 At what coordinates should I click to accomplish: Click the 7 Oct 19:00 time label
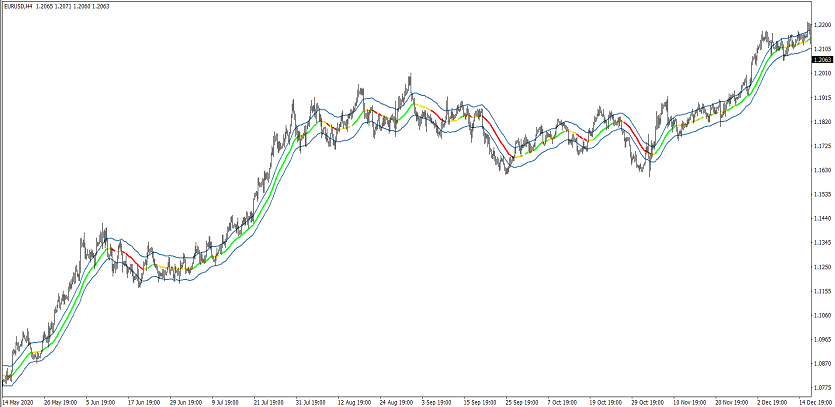[x=567, y=402]
